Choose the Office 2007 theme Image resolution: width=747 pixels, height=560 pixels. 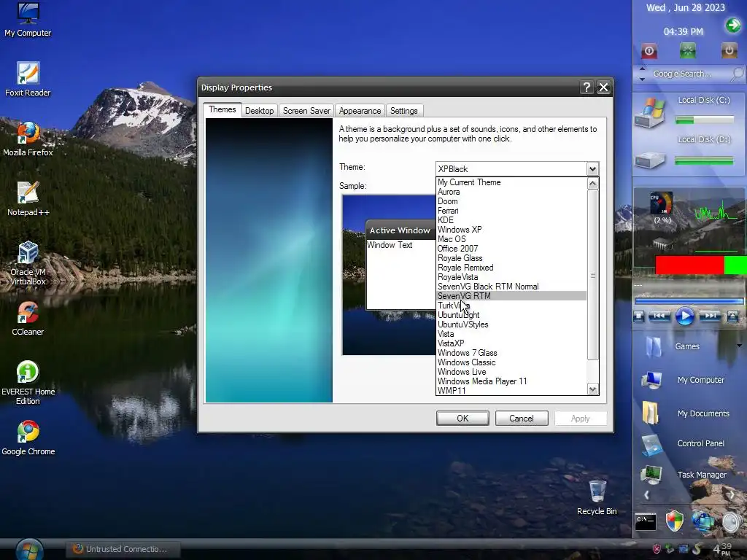[511, 249]
